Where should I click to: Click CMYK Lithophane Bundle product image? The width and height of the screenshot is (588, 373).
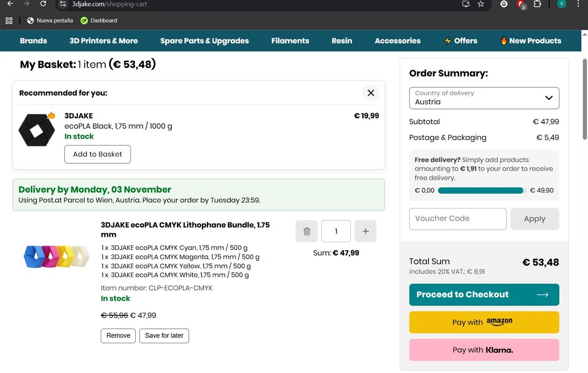pos(57,257)
